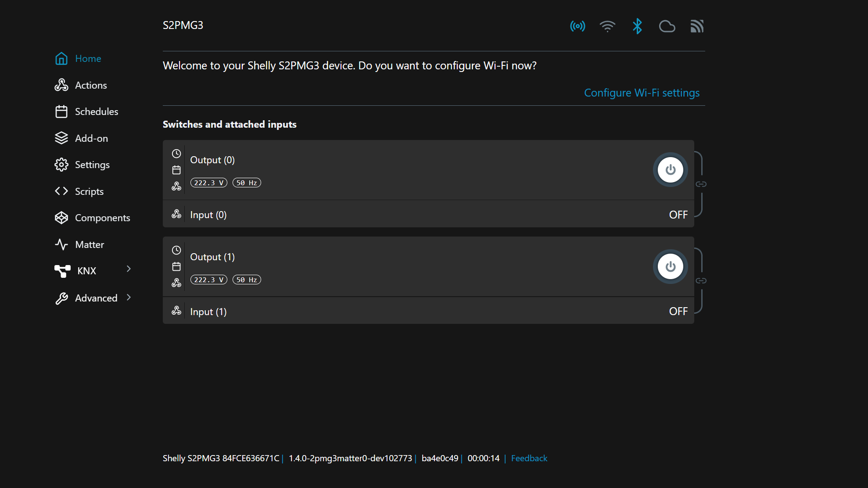Click the Wi-Fi status icon in header
868x488 pixels.
click(x=607, y=26)
